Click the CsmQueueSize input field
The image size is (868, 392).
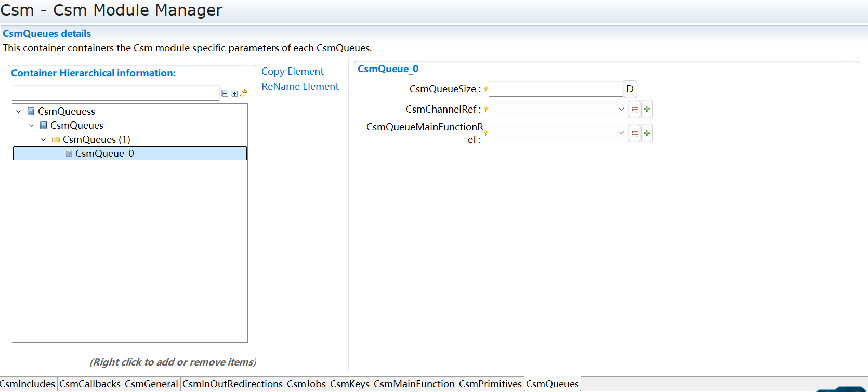(555, 89)
